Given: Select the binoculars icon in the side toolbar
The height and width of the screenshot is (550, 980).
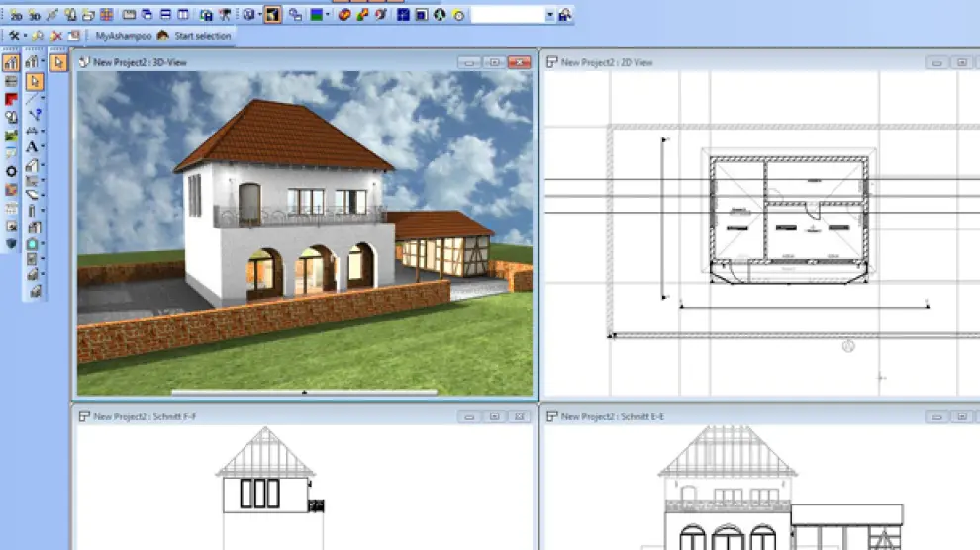Looking at the screenshot, I should [12, 117].
